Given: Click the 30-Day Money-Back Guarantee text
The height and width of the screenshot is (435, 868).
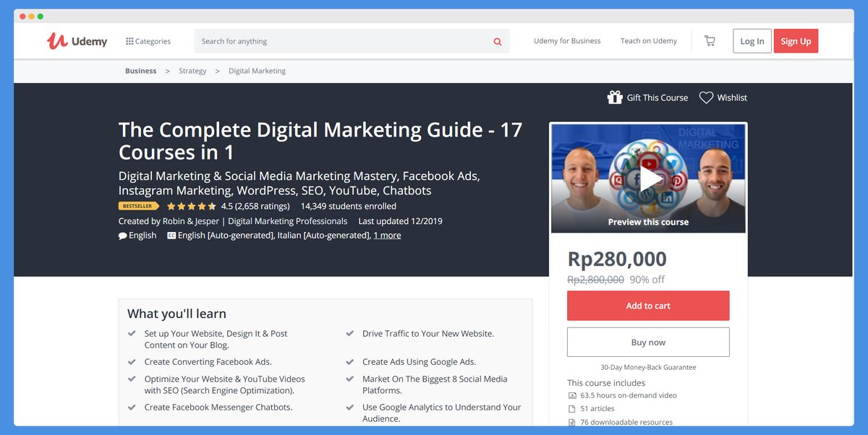Looking at the screenshot, I should tap(648, 367).
